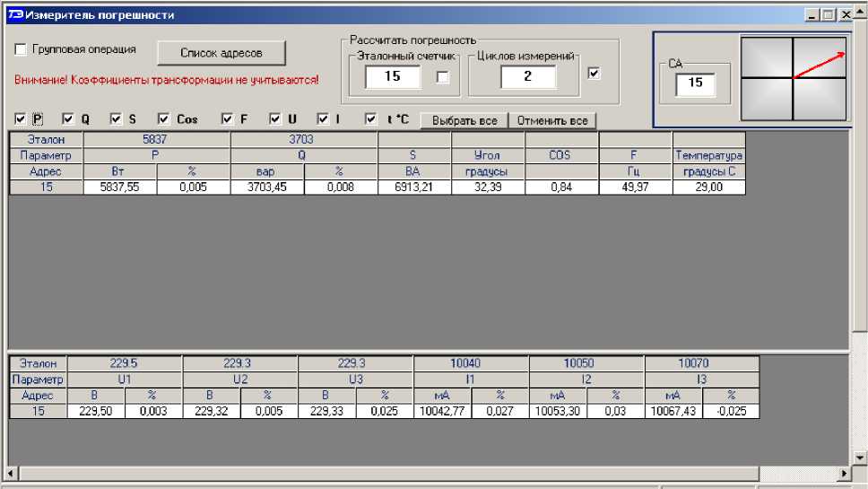Screen dimensions: 868x489
Task: Uncheck the Cos parameter checkbox
Action: 164,118
